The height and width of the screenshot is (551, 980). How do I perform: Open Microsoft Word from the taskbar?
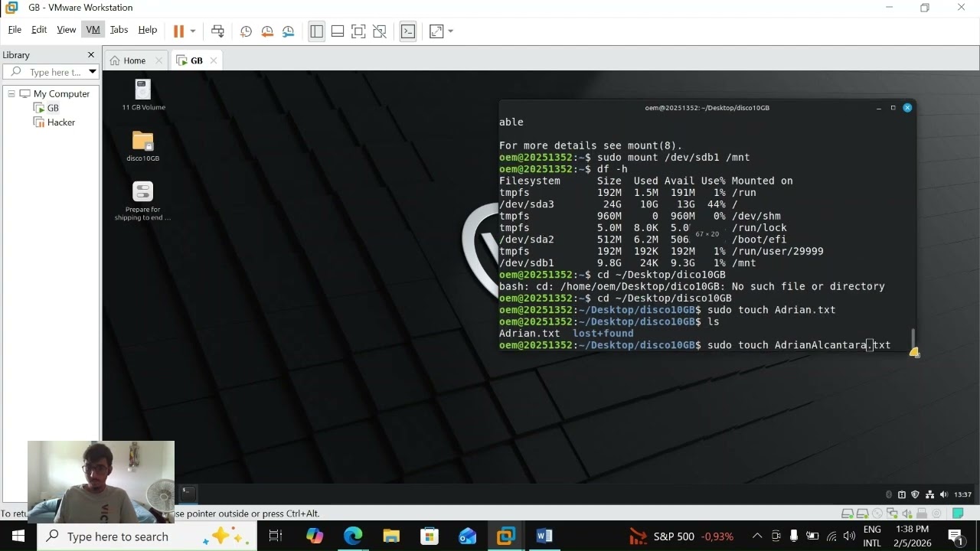[x=544, y=536]
